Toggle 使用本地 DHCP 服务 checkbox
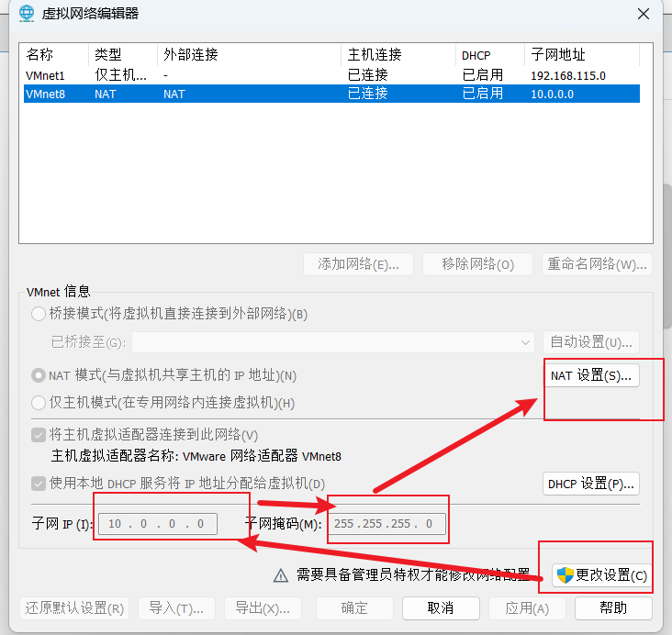This screenshot has height=635, width=672. point(39,484)
